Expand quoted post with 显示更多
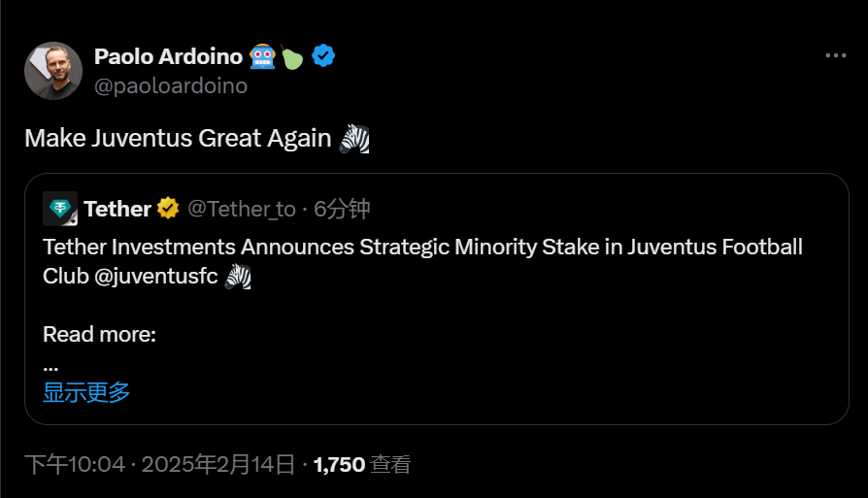 pos(86,392)
